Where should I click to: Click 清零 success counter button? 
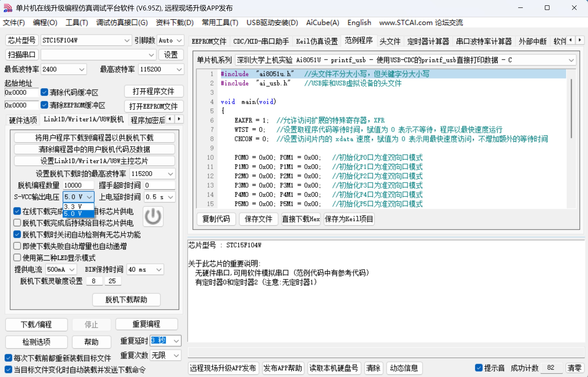point(574,368)
